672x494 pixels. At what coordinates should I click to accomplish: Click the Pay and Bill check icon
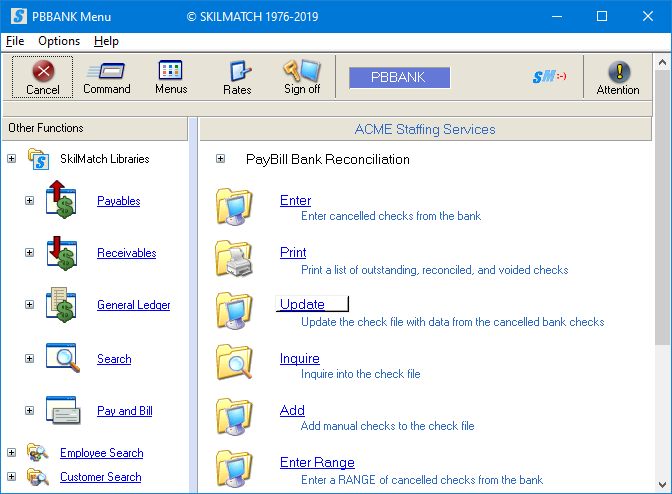pos(63,410)
